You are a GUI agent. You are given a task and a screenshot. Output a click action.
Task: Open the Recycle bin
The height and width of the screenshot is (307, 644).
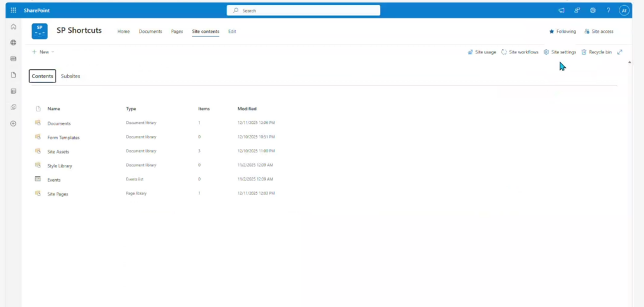pos(596,52)
